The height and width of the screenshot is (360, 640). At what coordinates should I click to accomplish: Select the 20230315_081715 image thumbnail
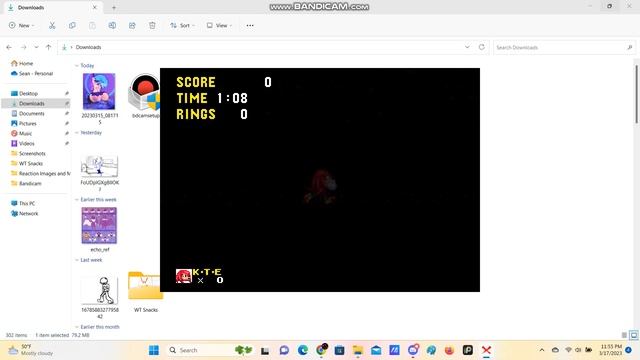99,92
